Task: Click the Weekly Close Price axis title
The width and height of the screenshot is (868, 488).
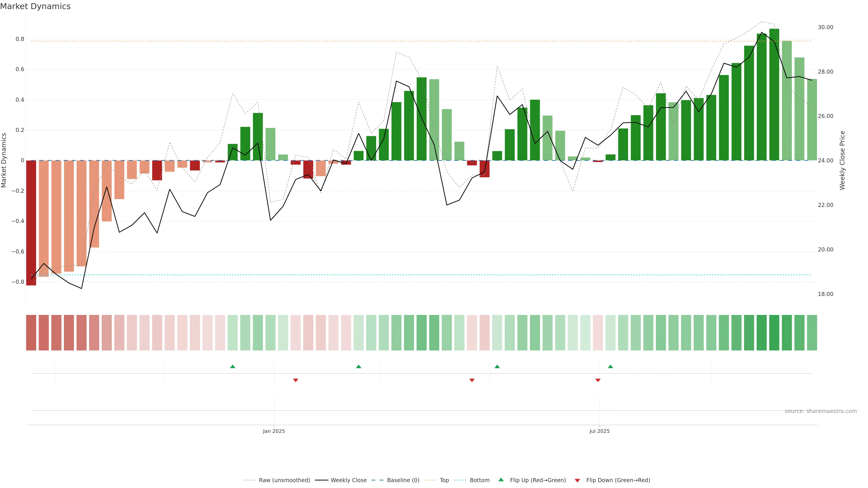Action: tap(842, 160)
